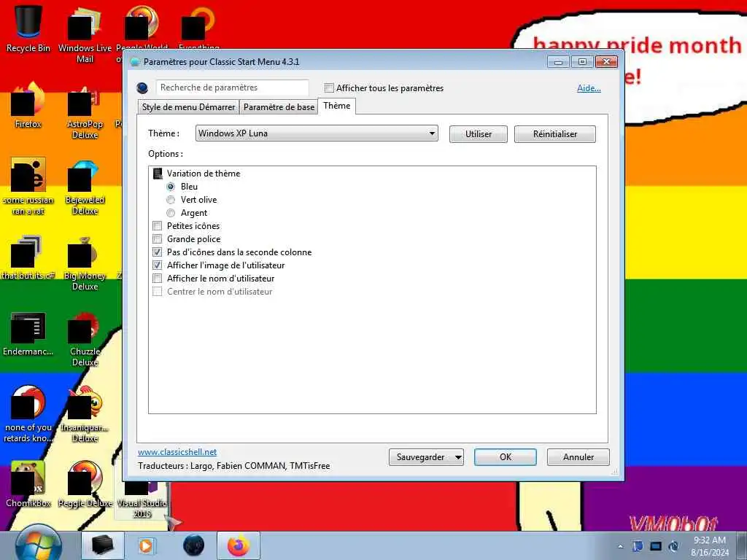This screenshot has width=747, height=560.
Task: Confirm settings with OK button
Action: point(506,456)
